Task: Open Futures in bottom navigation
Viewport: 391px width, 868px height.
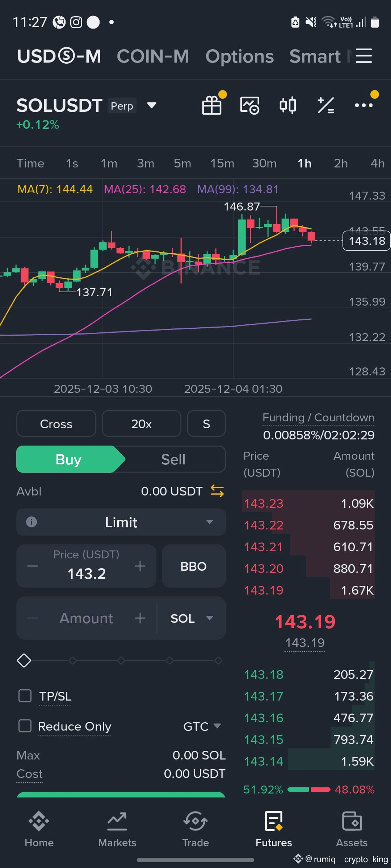Action: (274, 829)
